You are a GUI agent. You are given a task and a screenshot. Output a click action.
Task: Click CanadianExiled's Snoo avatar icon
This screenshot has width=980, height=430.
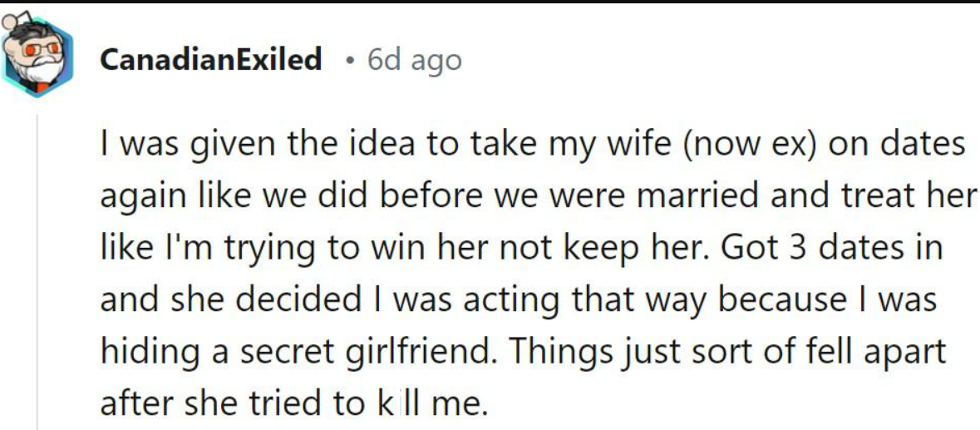pyautogui.click(x=37, y=55)
